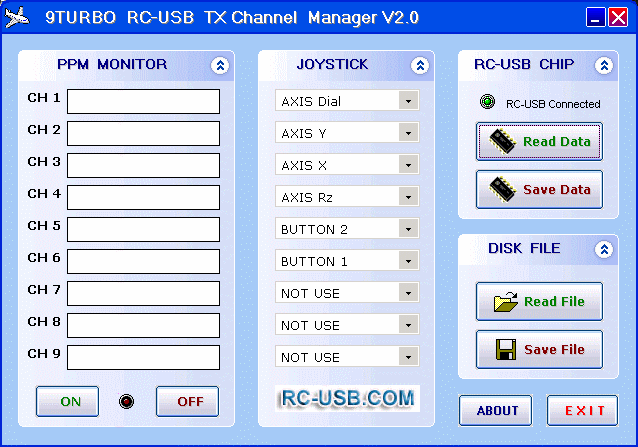The width and height of the screenshot is (638, 447).
Task: Click the Save Data button
Action: coord(539,190)
